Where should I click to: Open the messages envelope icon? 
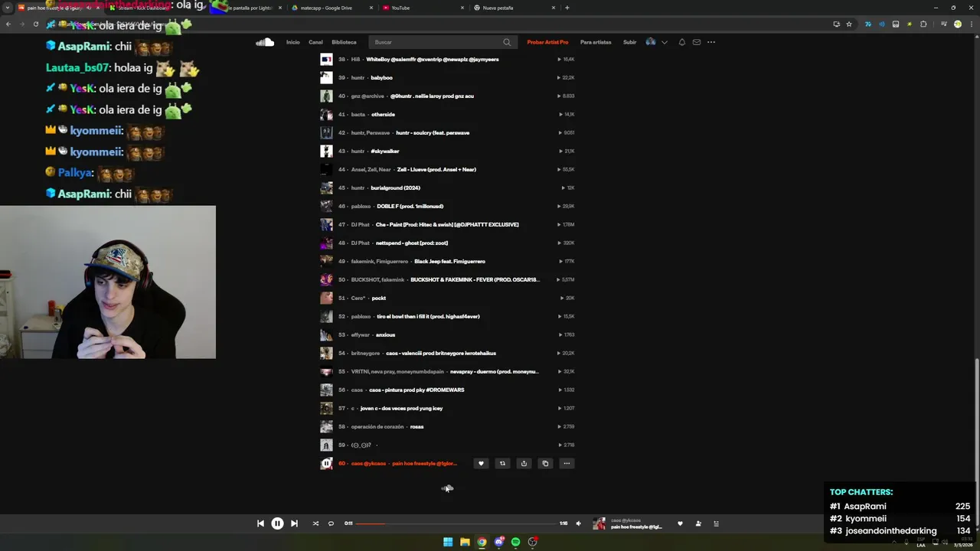pyautogui.click(x=697, y=42)
